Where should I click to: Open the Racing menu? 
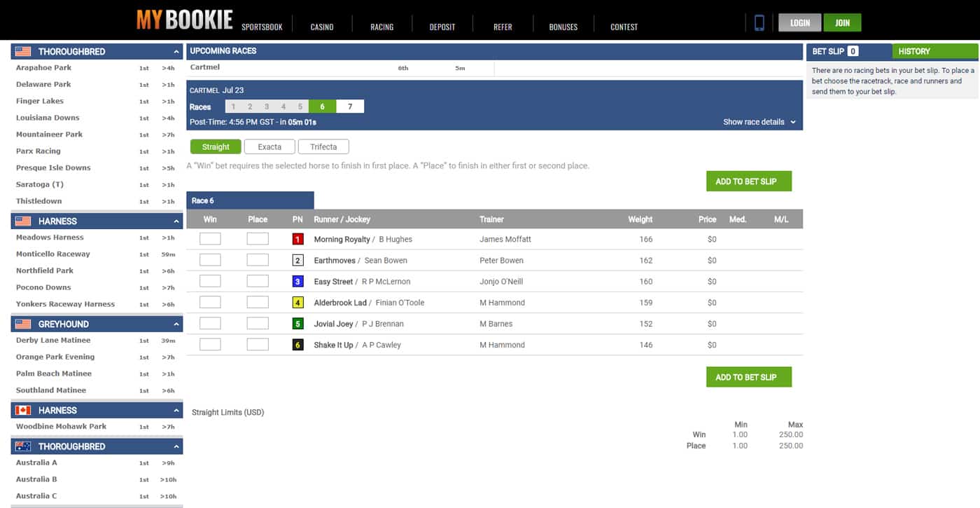[381, 27]
